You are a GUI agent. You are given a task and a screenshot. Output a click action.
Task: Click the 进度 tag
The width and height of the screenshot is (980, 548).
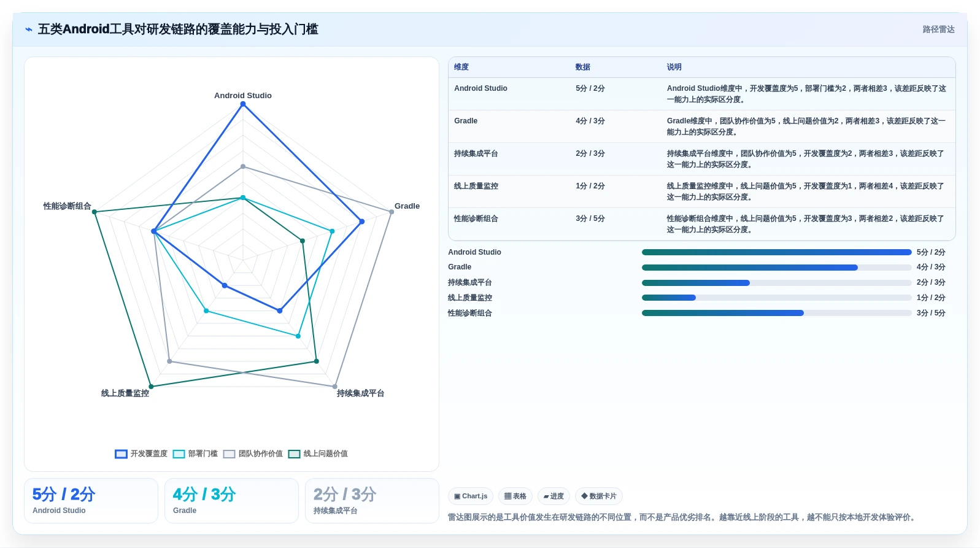(554, 496)
